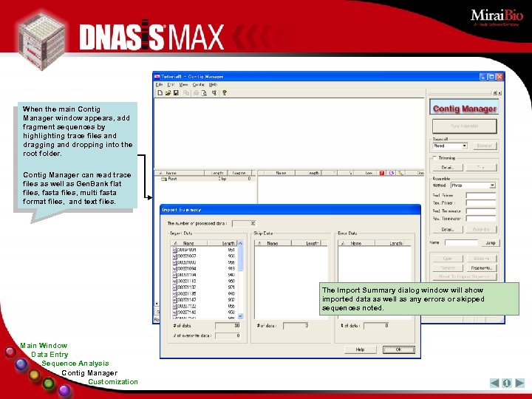Open the Assemble Method dropdown

(x=492, y=185)
